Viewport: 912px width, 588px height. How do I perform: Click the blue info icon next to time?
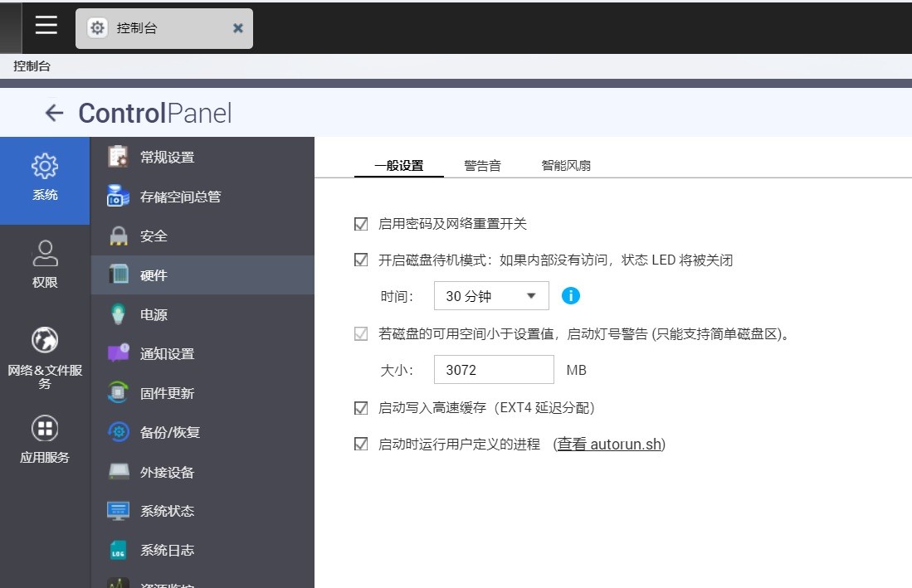570,295
